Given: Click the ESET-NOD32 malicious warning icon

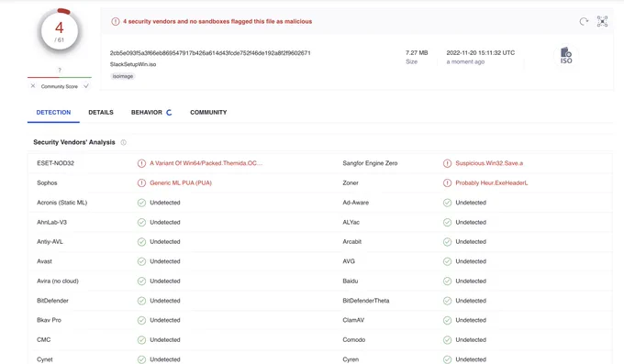Looking at the screenshot, I should (x=141, y=163).
